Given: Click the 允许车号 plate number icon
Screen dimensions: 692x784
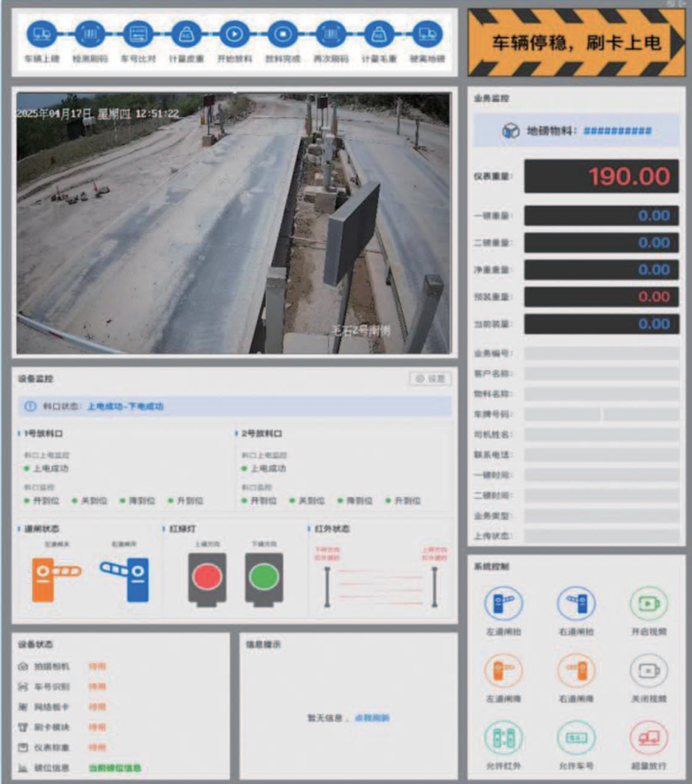Looking at the screenshot, I should coord(576,738).
